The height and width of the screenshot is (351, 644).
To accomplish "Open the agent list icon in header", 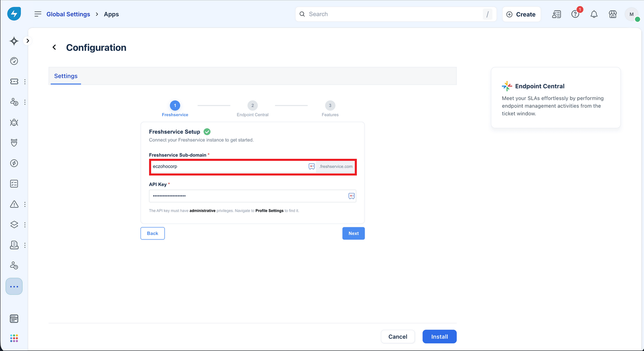I will click(x=556, y=14).
